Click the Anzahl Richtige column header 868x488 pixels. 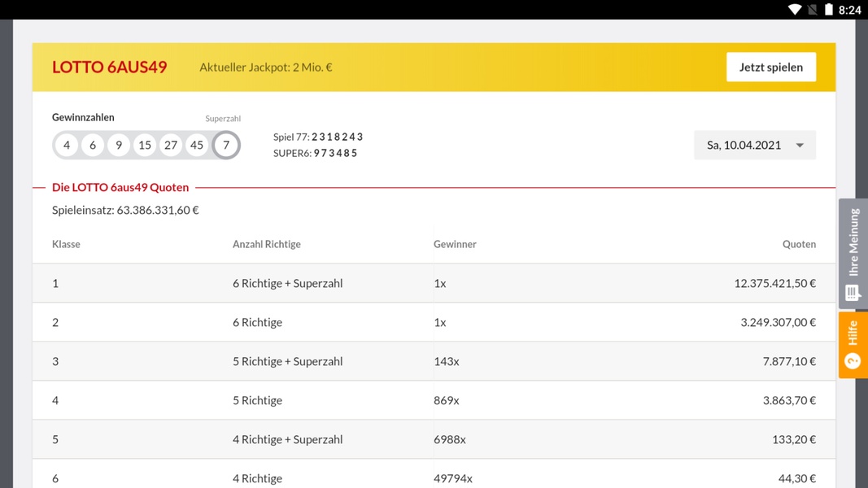pos(266,244)
